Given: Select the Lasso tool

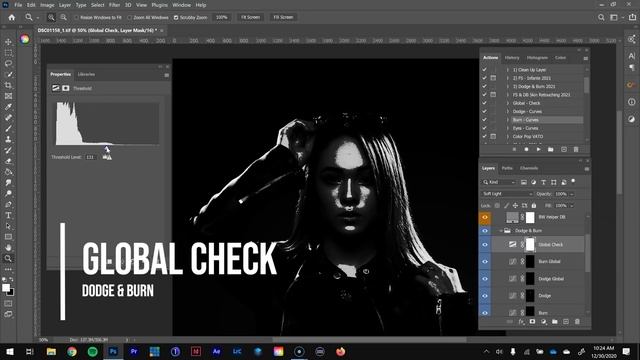Looking at the screenshot, I should 8,64.
